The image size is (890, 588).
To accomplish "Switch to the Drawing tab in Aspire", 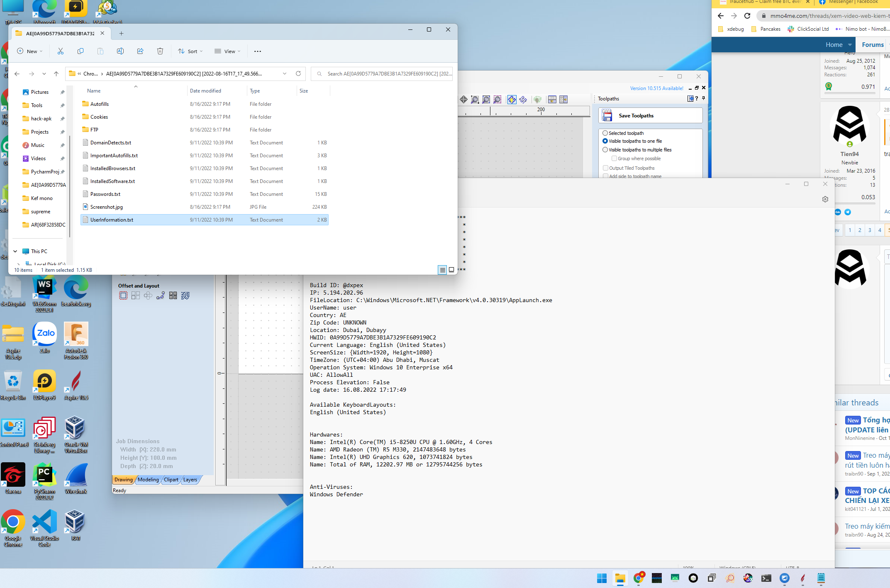I will tap(124, 480).
